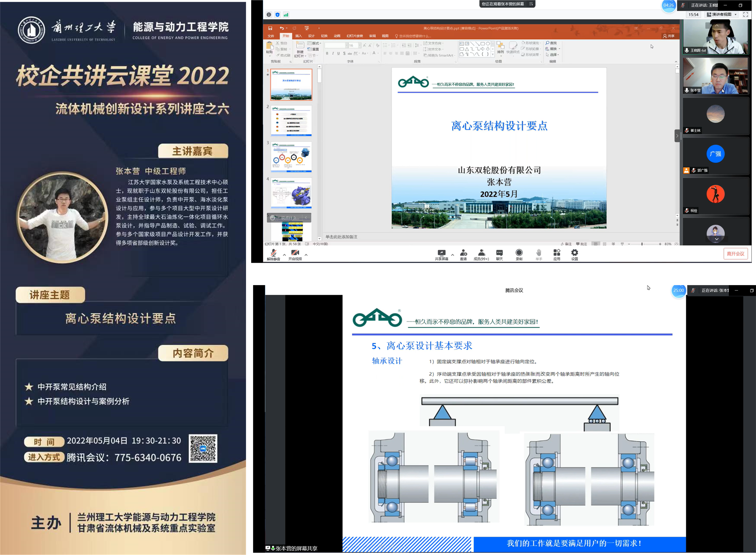Viewport: 756px width, 555px height.
Task: Click the PowerPoint save icon
Action: tap(270, 28)
